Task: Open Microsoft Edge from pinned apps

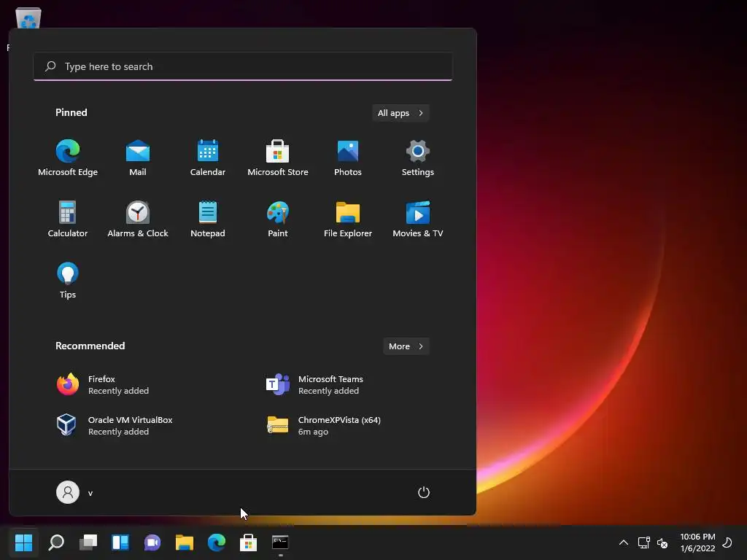Action: [68, 158]
